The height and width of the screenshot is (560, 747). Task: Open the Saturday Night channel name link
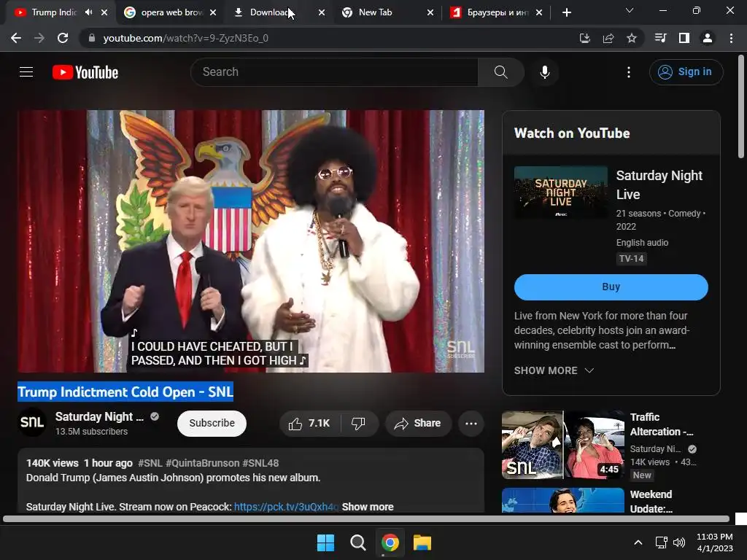(x=99, y=416)
